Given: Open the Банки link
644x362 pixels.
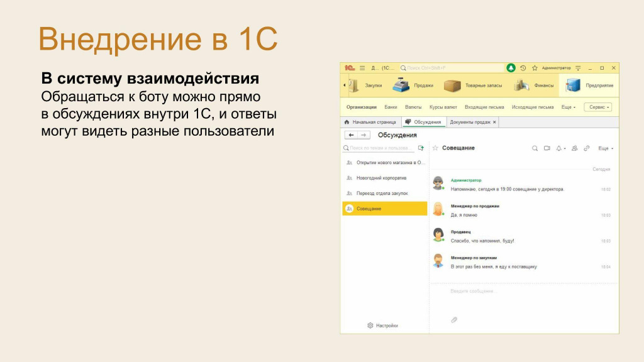Looking at the screenshot, I should 391,107.
